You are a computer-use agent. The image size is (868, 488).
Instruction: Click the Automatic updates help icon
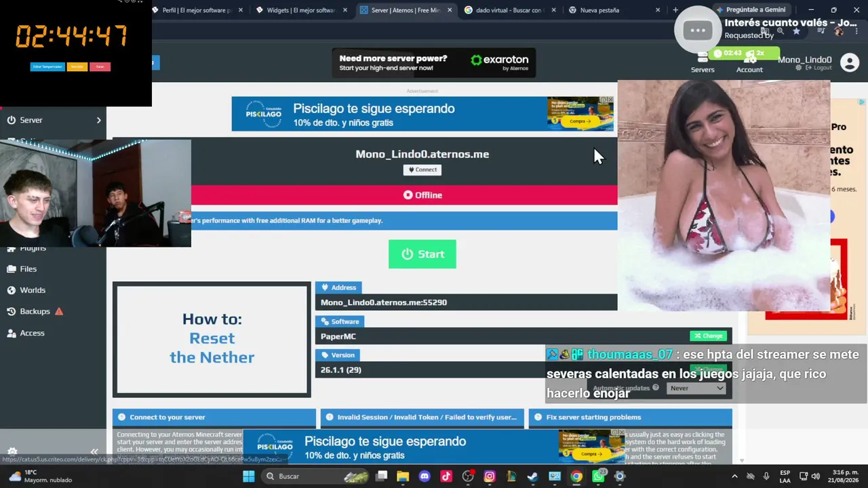click(656, 388)
